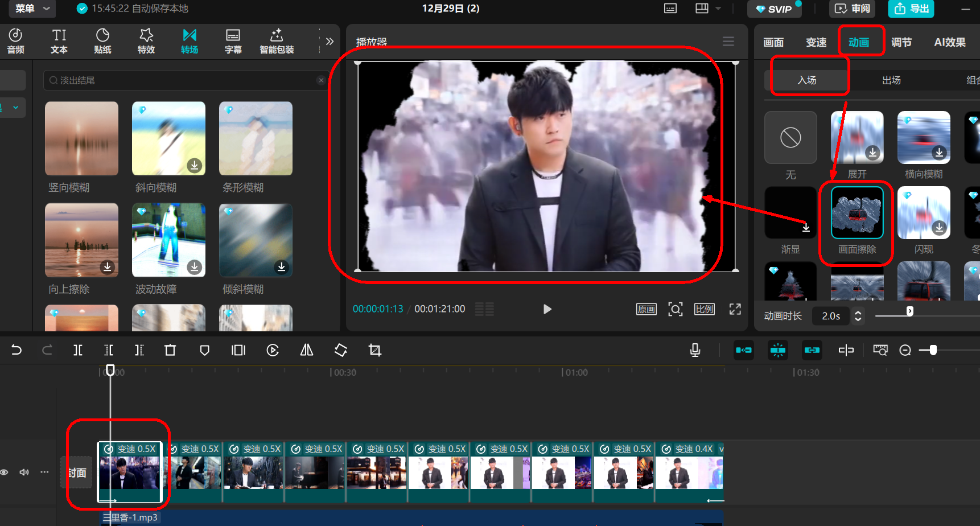
Task: Add a marker with the shield icon
Action: click(205, 350)
